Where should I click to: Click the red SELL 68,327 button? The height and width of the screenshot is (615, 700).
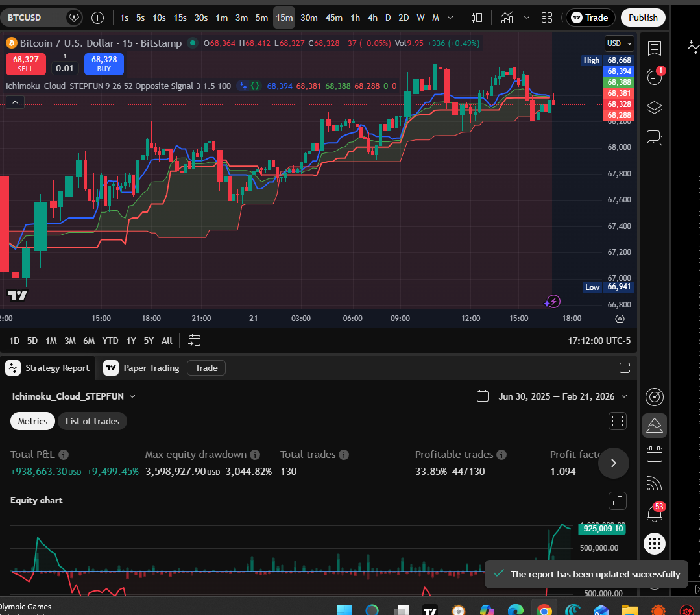tap(25, 64)
